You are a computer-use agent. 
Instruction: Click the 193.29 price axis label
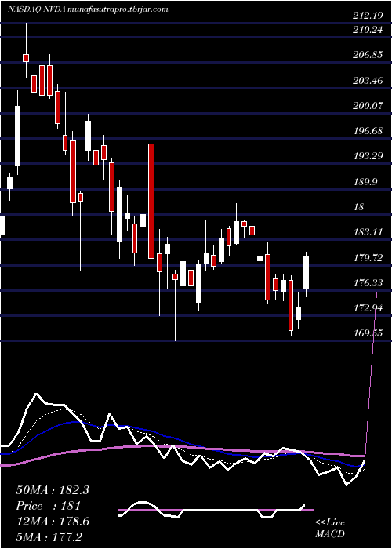pyautogui.click(x=367, y=156)
